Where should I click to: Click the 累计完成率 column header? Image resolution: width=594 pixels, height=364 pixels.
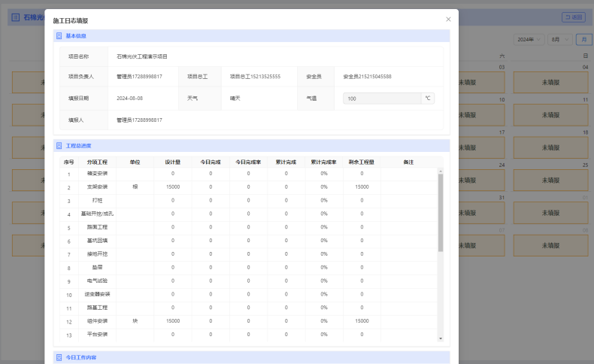[324, 162]
